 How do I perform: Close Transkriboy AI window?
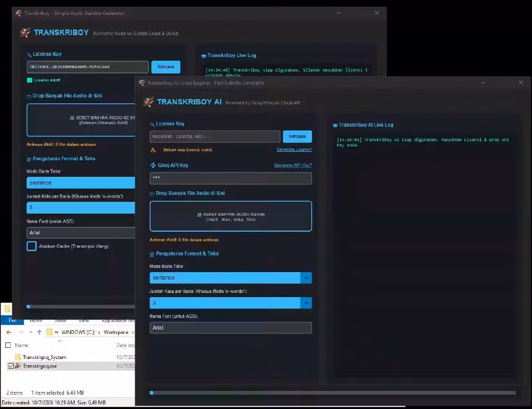(521, 83)
